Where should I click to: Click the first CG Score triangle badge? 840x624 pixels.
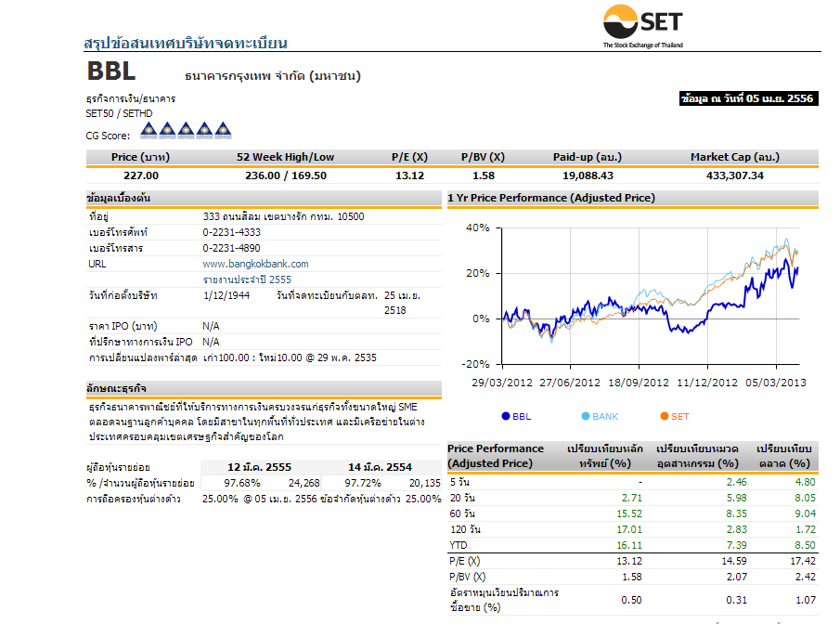(x=149, y=130)
